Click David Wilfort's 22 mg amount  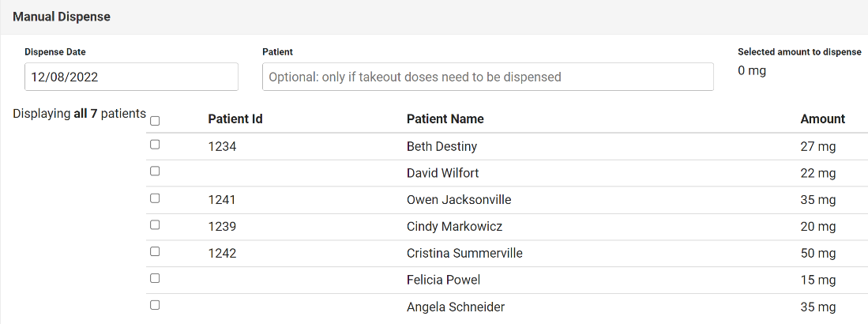click(x=817, y=173)
